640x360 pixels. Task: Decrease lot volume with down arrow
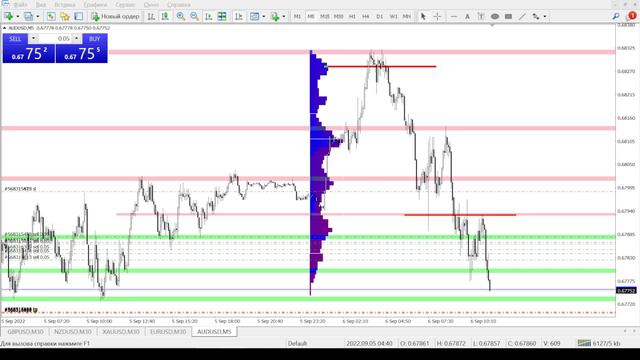click(33, 39)
